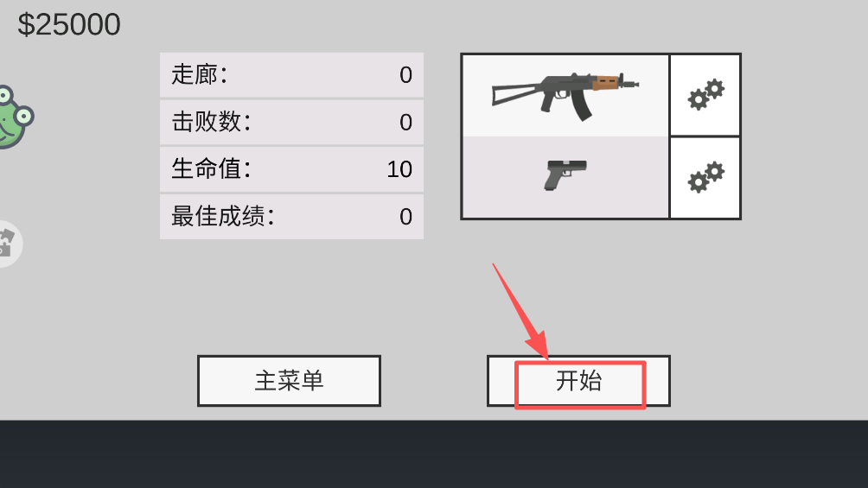Click the $25000 money display
The height and width of the screenshot is (488, 868).
coord(69,25)
